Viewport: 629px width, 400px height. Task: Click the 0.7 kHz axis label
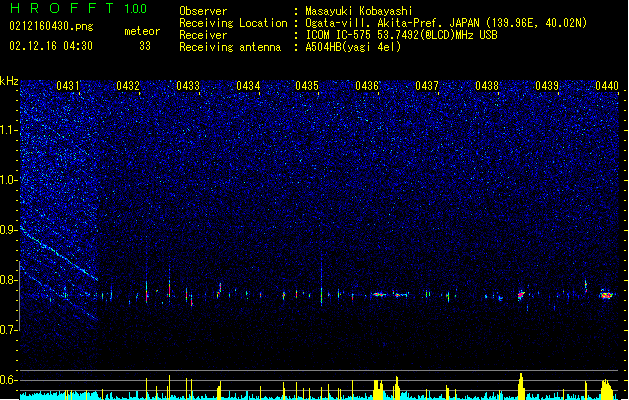tap(8, 330)
